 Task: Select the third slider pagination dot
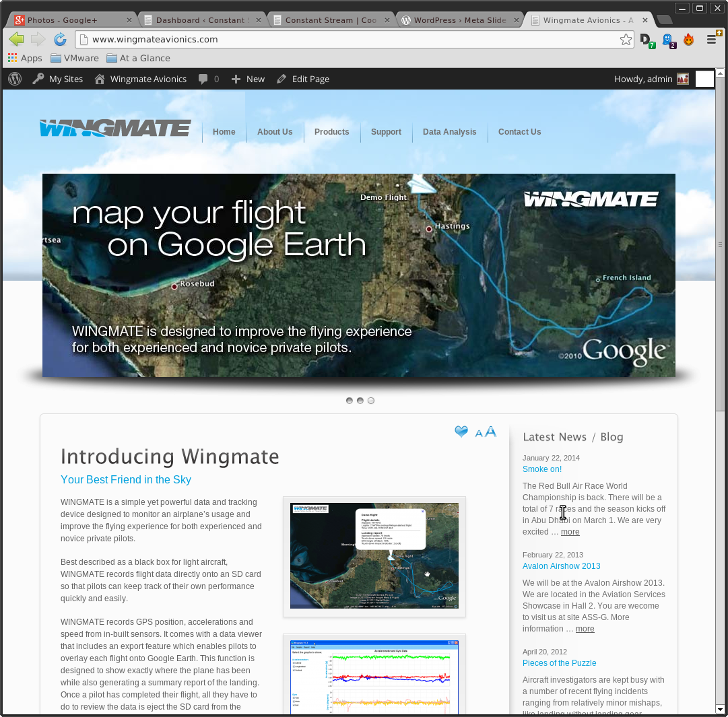coord(371,401)
